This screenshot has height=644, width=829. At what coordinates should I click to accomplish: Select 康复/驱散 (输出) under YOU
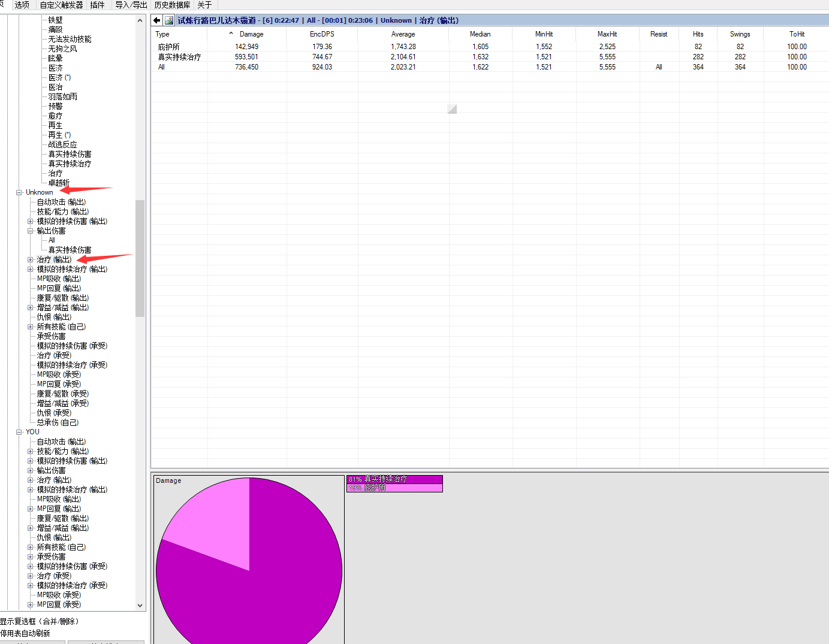pyautogui.click(x=62, y=518)
